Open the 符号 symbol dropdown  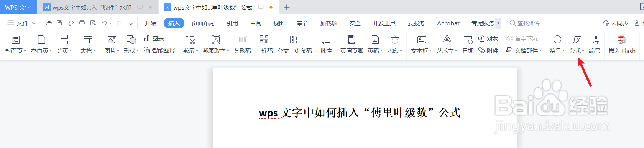click(x=557, y=45)
